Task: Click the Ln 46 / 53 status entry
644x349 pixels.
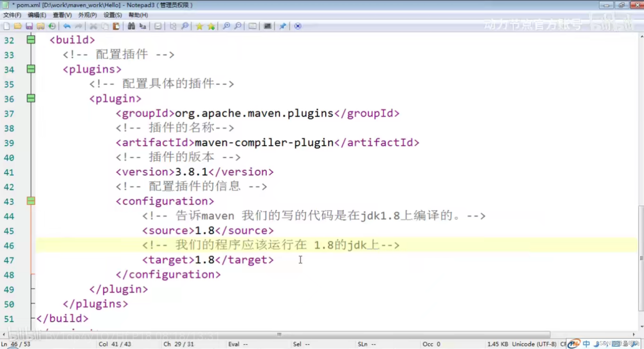Action: [16, 344]
